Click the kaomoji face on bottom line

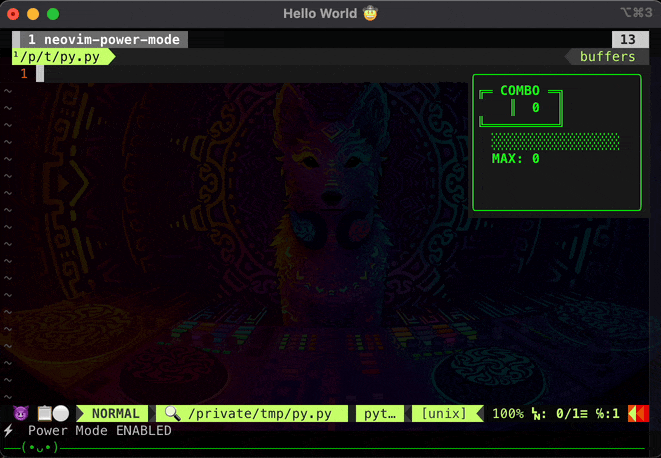43,447
